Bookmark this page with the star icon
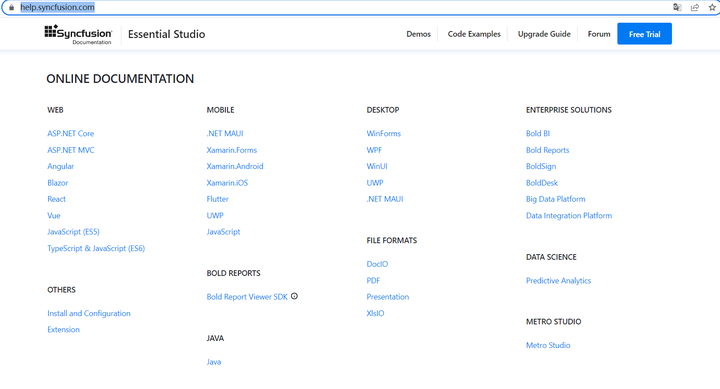 (x=712, y=7)
